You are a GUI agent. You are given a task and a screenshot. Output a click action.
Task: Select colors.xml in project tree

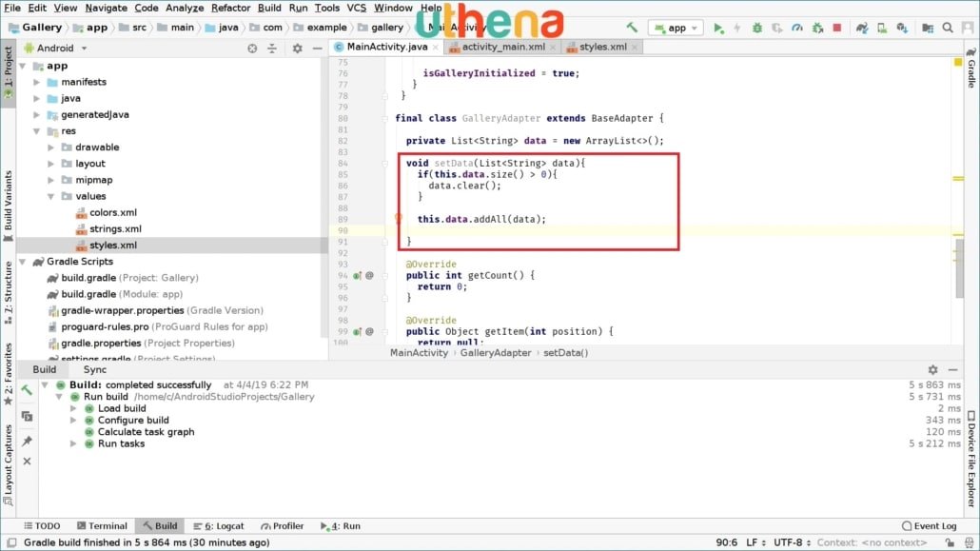(x=112, y=212)
